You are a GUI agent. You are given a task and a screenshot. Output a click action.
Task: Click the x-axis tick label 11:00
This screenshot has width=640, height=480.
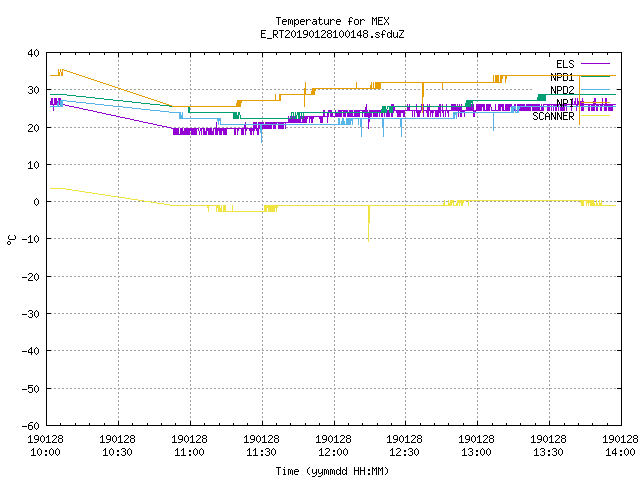tap(189, 452)
